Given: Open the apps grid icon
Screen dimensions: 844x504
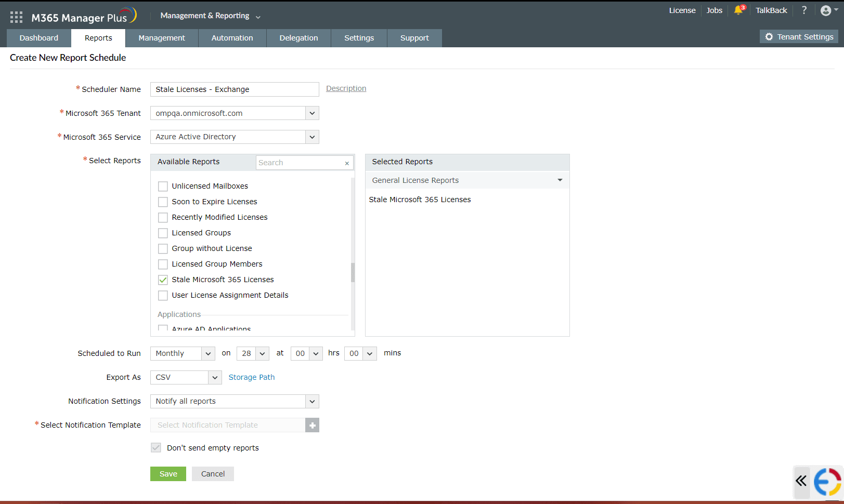Looking at the screenshot, I should [x=16, y=16].
